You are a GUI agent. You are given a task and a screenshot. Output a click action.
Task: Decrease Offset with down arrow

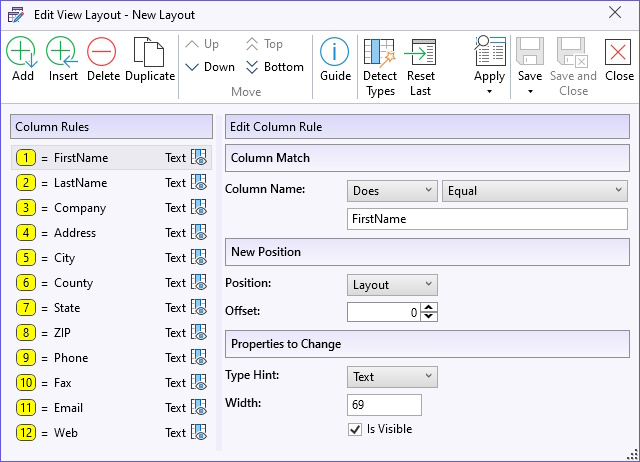tap(429, 317)
